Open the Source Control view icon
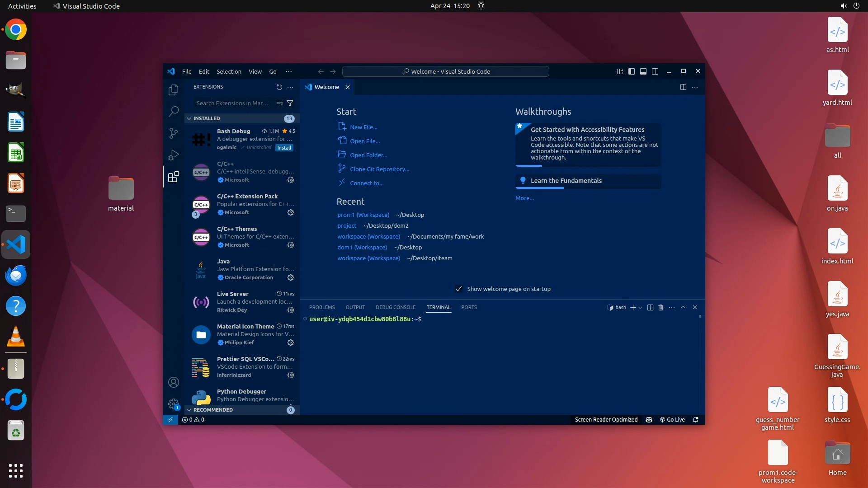 coord(173,133)
